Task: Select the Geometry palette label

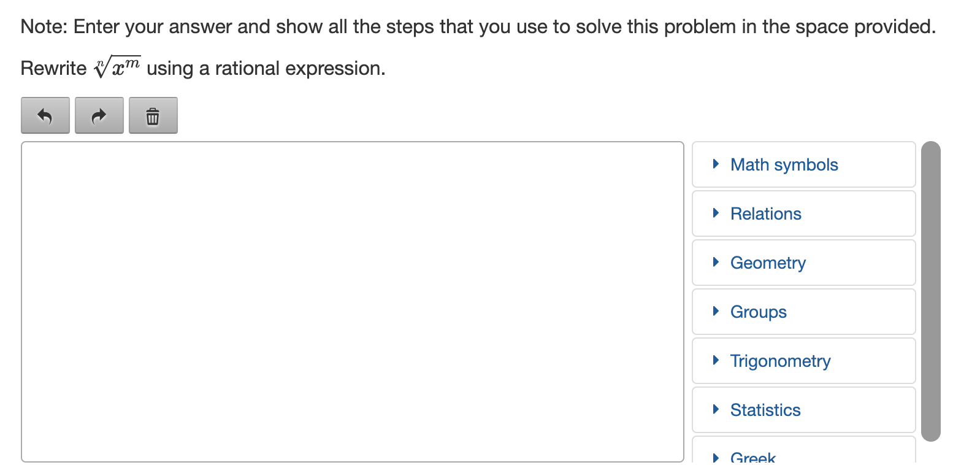Action: [x=768, y=263]
